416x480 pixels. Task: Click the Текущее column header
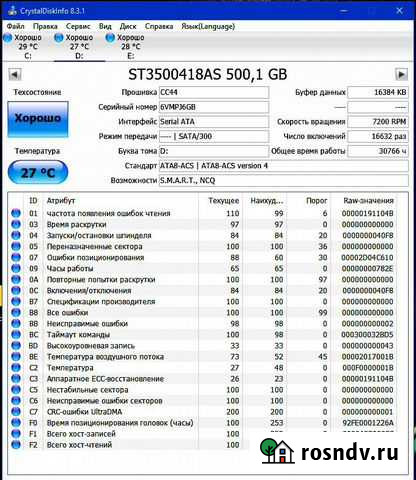[224, 201]
